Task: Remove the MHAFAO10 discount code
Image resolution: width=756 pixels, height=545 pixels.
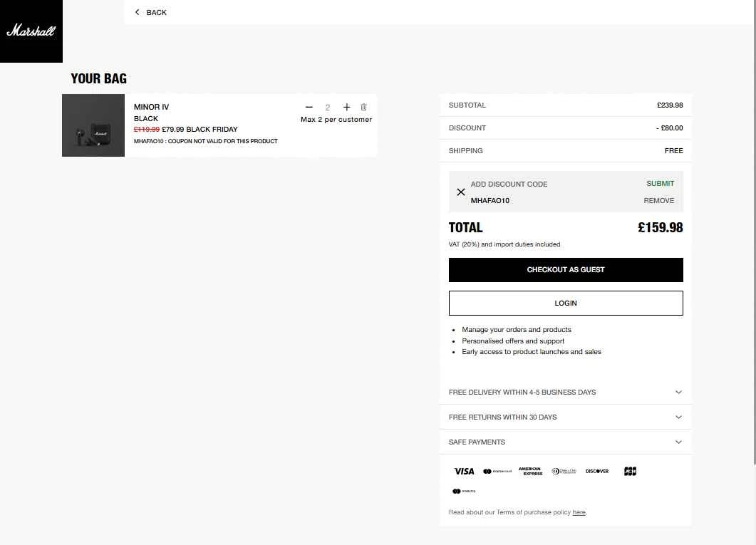Action: tap(658, 200)
